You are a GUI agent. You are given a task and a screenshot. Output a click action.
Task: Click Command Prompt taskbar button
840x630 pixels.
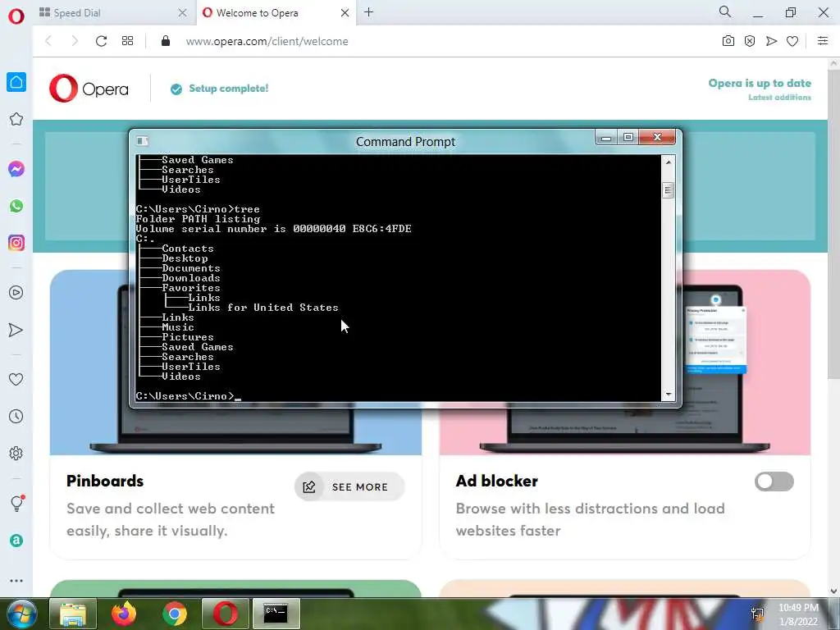coord(276,614)
